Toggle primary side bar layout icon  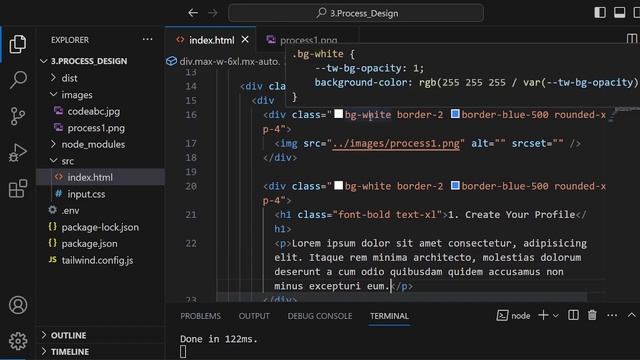click(x=600, y=13)
